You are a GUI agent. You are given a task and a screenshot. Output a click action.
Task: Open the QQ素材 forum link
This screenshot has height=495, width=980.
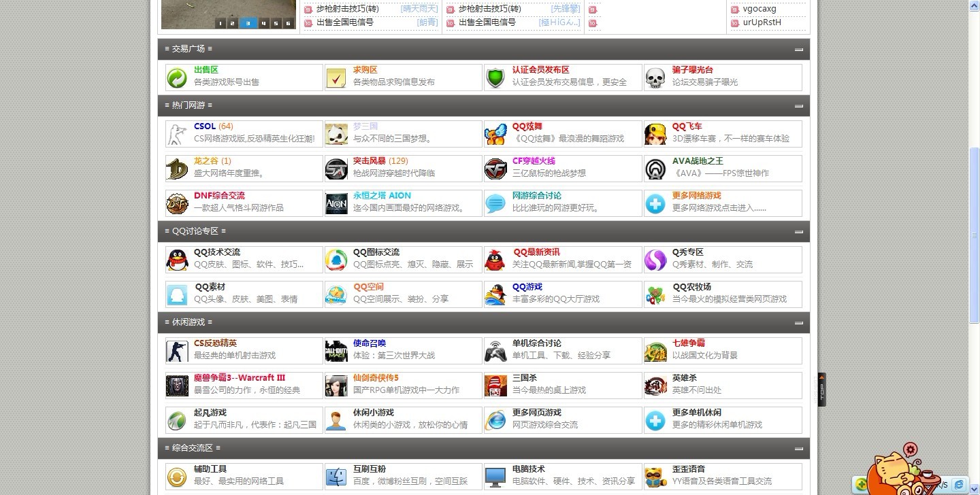[210, 287]
